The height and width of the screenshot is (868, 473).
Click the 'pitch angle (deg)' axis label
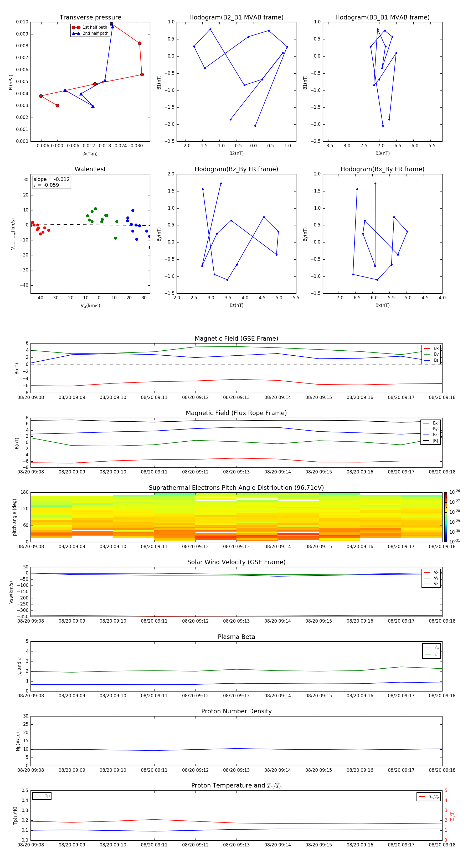pos(14,517)
